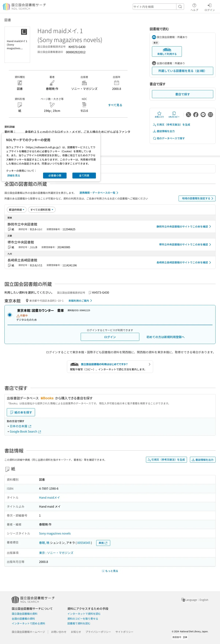Click the 資料形態 紙 icon

click(20, 105)
